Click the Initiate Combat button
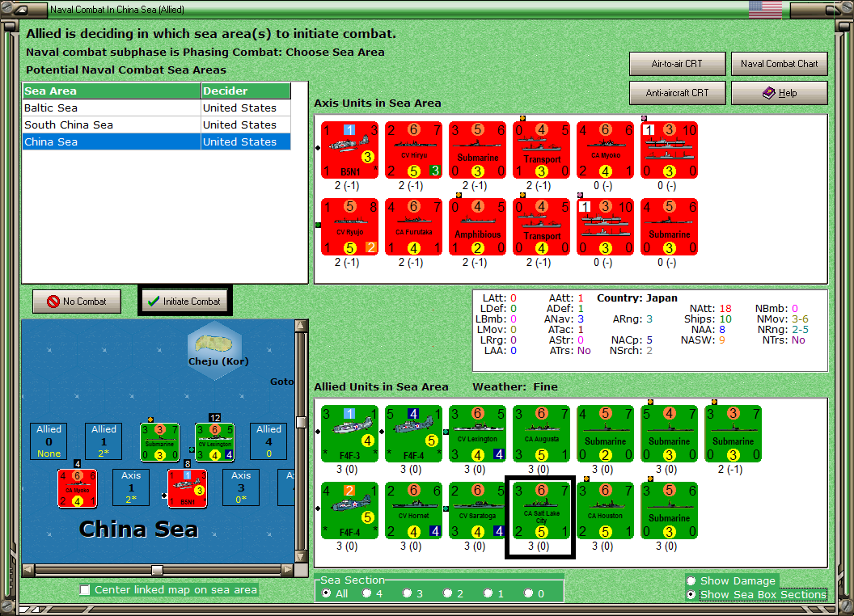 pos(184,302)
